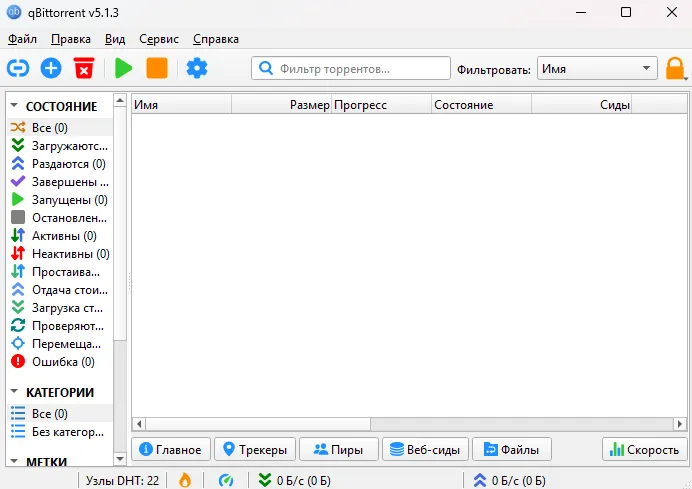This screenshot has height=489, width=692.
Task: Click the add torrent file plus icon
Action: (x=51, y=68)
